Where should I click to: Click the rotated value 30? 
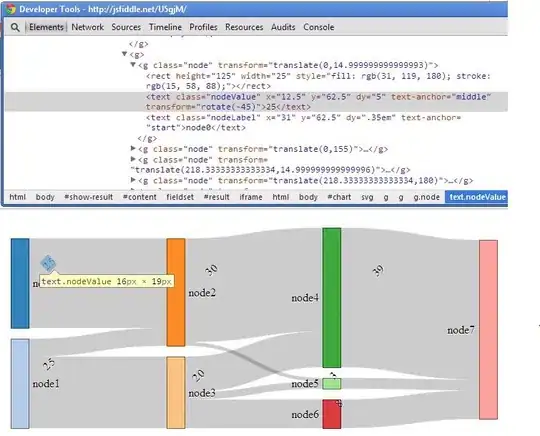(x=211, y=270)
